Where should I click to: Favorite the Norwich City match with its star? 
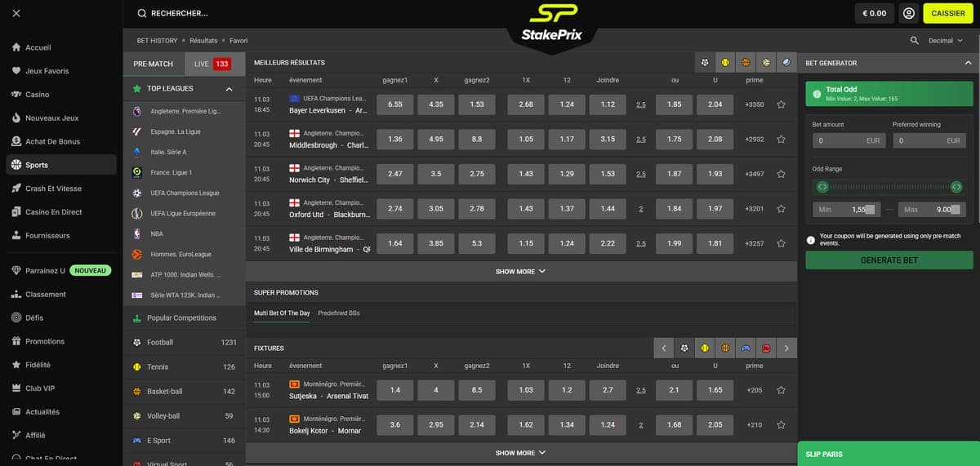coord(781,174)
